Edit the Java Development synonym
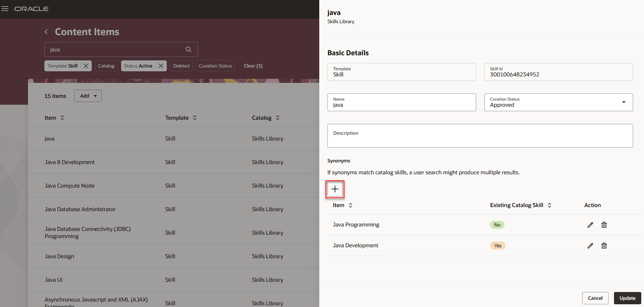The width and height of the screenshot is (644, 307). (590, 246)
